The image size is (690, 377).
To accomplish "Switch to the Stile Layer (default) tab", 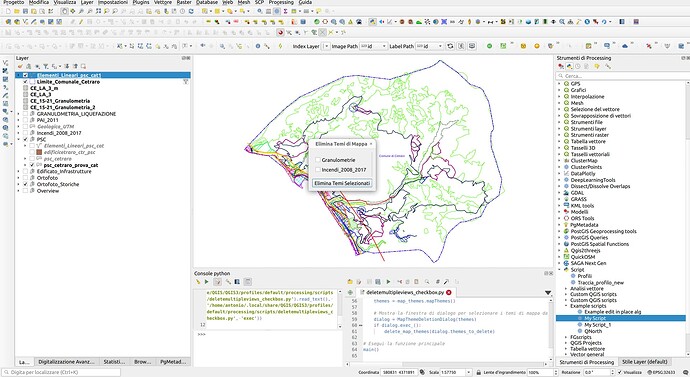I will pos(645,362).
